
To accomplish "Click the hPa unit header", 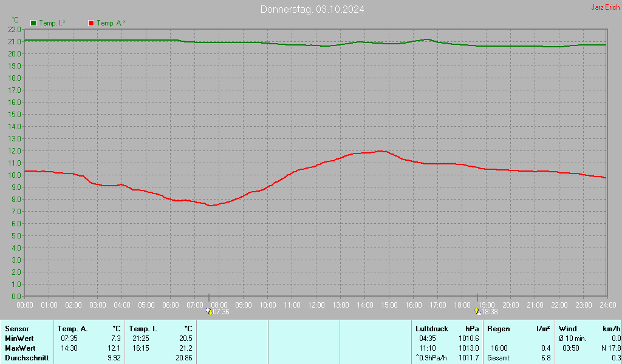I will click(x=472, y=329).
